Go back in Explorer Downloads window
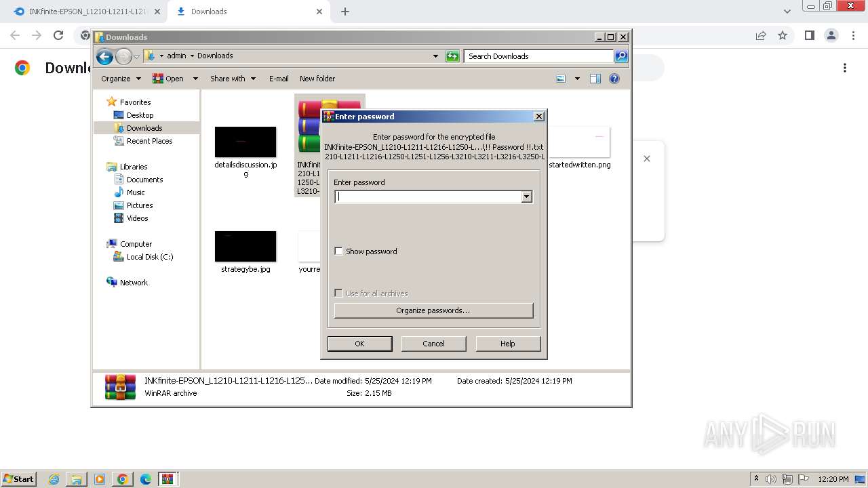The width and height of the screenshot is (868, 488). pyautogui.click(x=104, y=56)
